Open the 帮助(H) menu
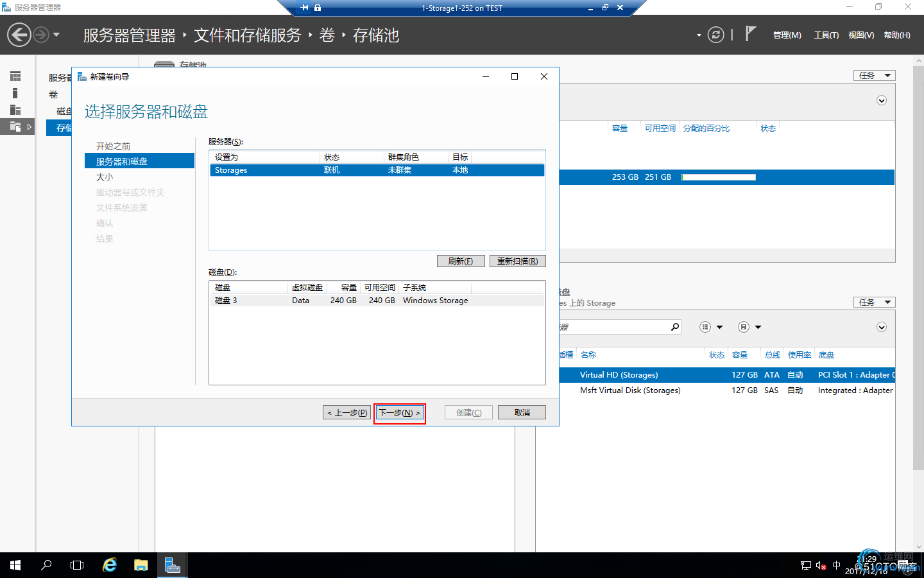Screen dimensions: 924x578 click(897, 35)
